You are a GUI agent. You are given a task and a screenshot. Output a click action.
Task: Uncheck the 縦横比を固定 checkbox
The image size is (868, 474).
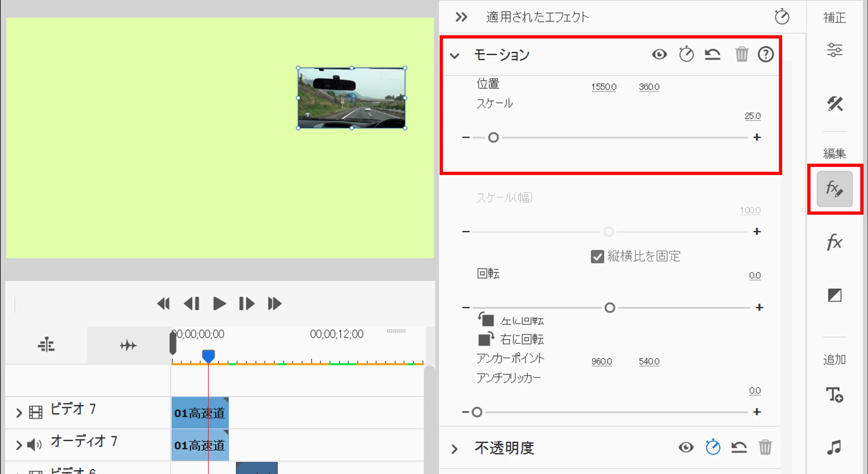coord(597,256)
